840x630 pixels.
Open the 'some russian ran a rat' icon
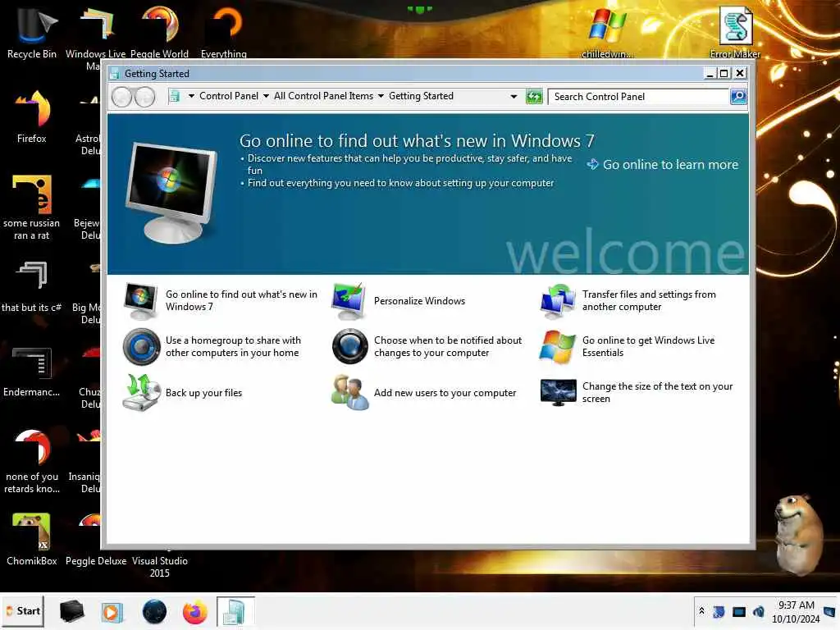pyautogui.click(x=32, y=208)
